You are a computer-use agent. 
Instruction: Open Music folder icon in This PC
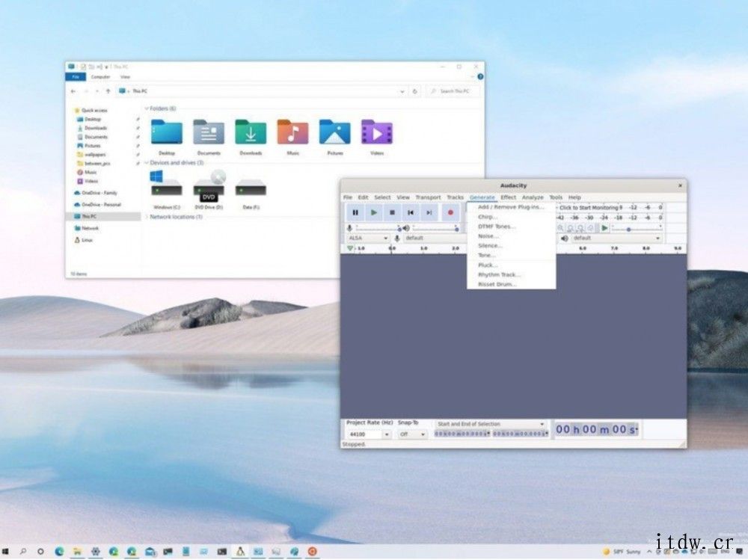pyautogui.click(x=292, y=132)
